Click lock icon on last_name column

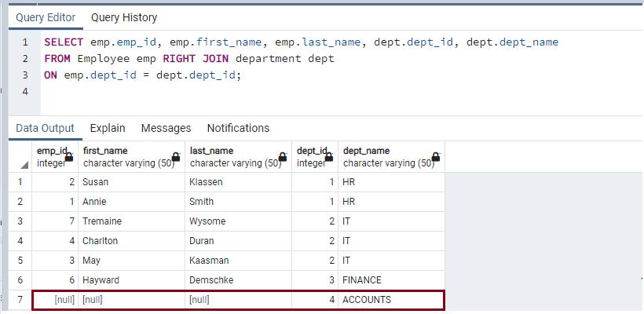[x=283, y=158]
